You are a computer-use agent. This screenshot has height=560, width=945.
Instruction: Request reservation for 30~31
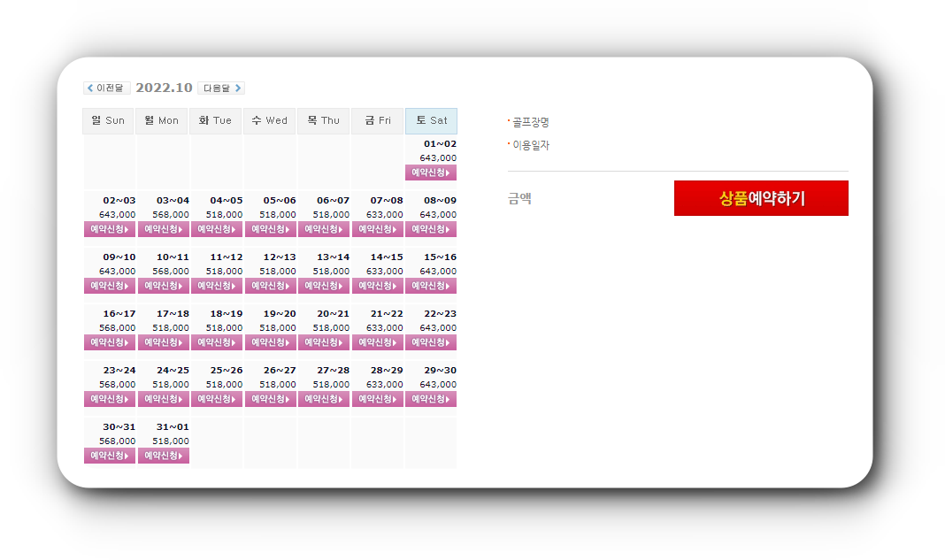(x=110, y=456)
